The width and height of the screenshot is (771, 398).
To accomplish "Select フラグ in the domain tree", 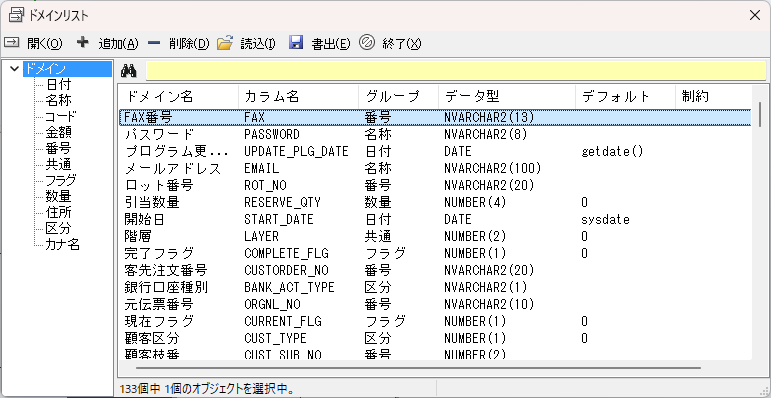I will (61, 180).
